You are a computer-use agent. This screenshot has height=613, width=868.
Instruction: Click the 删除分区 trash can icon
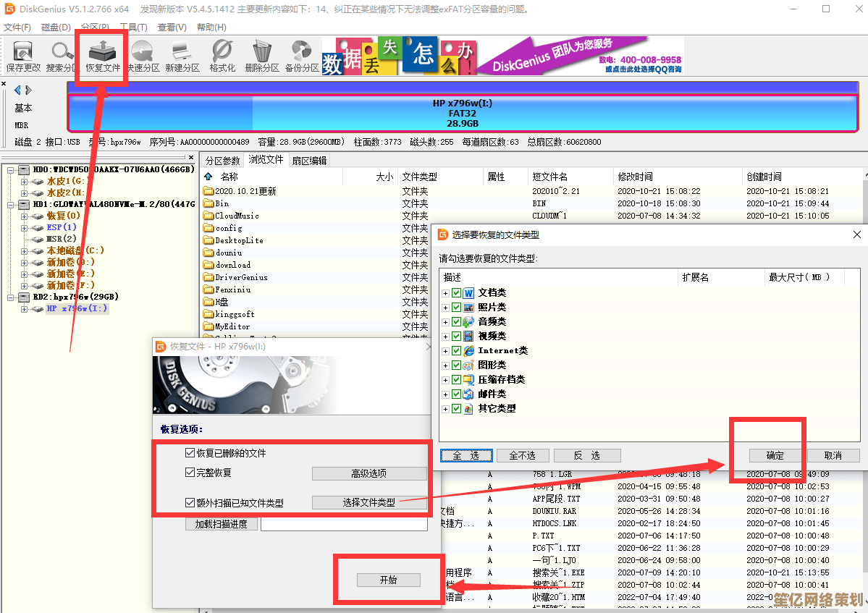click(x=261, y=56)
